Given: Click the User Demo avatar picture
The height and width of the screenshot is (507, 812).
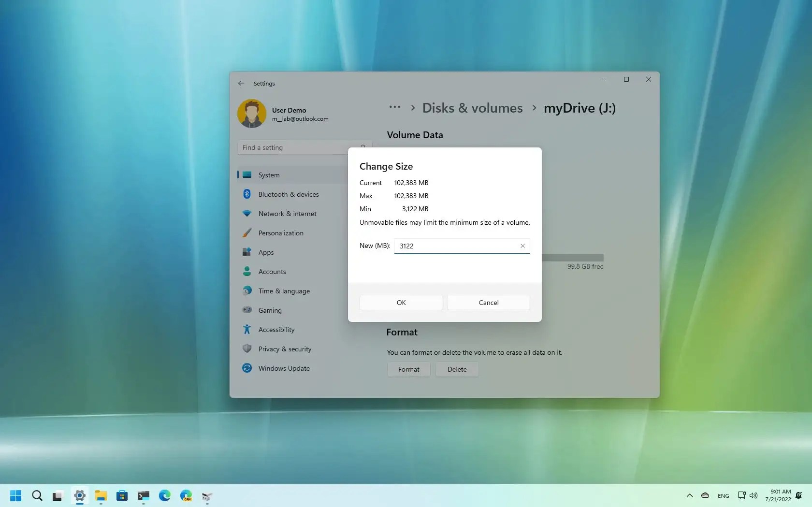Looking at the screenshot, I should (x=251, y=113).
